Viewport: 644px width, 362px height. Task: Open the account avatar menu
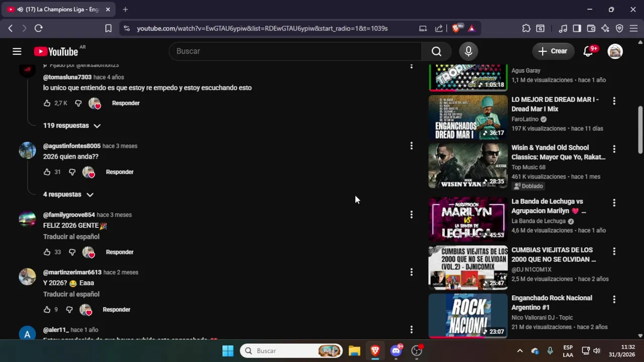click(615, 51)
